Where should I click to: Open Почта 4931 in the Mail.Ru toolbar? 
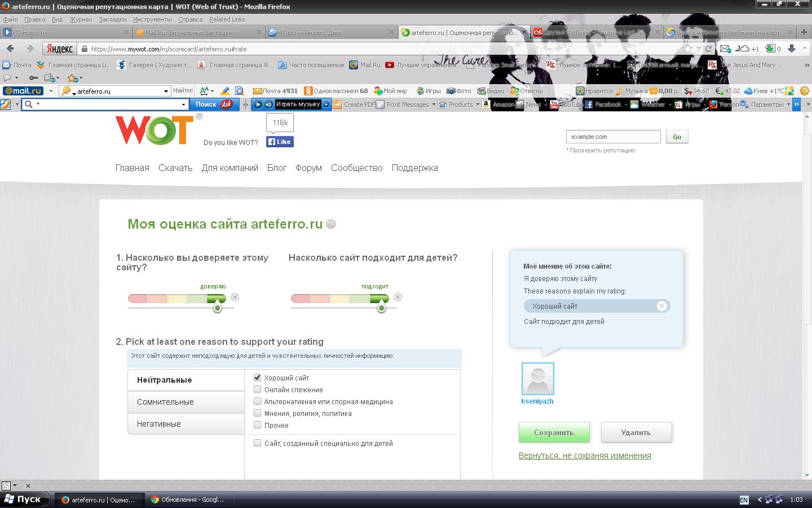(x=275, y=91)
